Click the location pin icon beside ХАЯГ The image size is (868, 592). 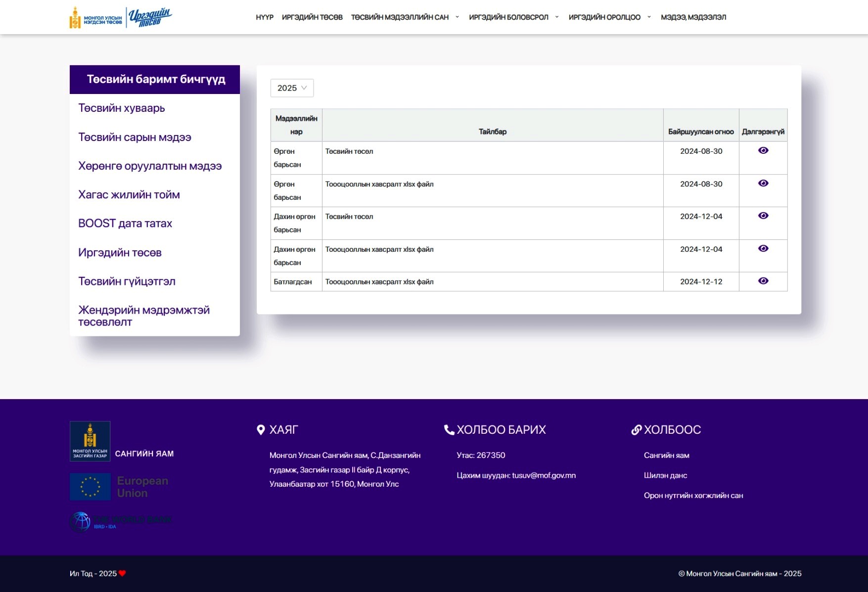point(261,430)
